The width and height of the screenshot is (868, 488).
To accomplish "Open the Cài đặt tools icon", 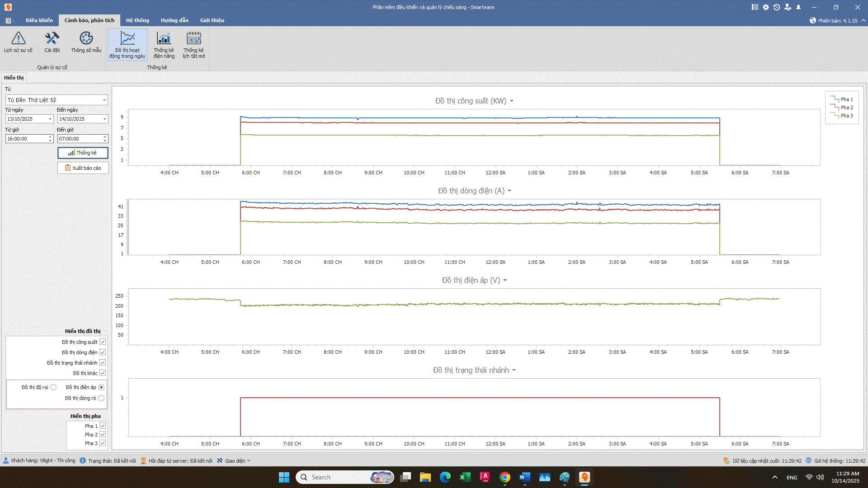I will (x=52, y=42).
